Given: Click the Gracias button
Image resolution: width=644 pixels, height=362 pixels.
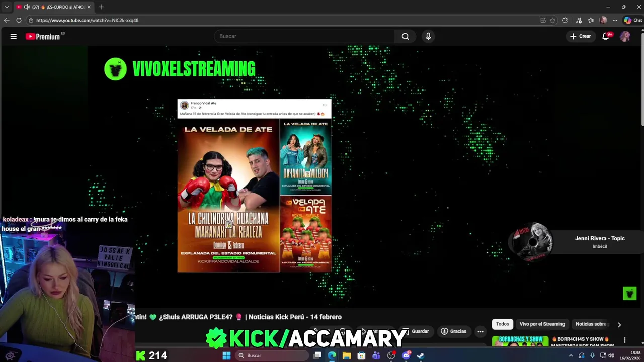Looking at the screenshot, I should 454,331.
